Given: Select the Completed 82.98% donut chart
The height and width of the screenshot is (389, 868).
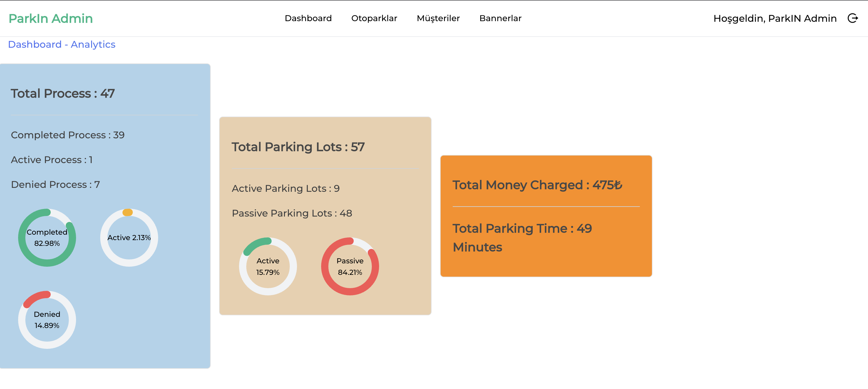Looking at the screenshot, I should pos(47,237).
